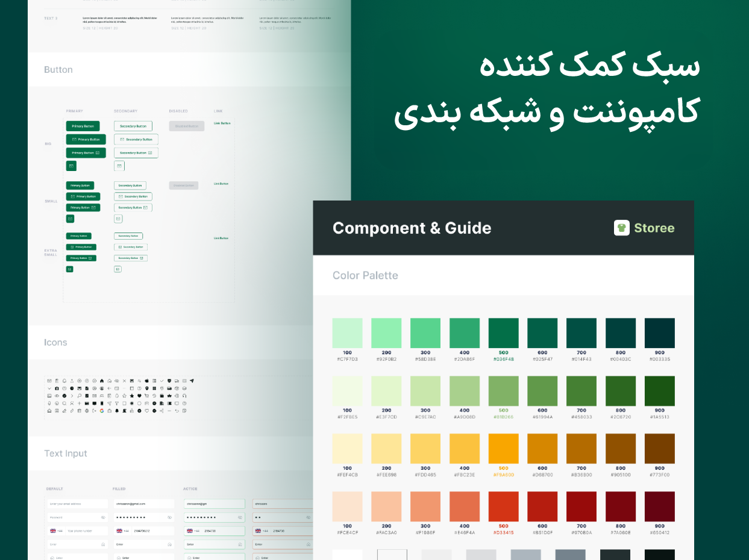Image resolution: width=749 pixels, height=560 pixels.
Task: Click the Apple logo icon
Action: (x=146, y=381)
